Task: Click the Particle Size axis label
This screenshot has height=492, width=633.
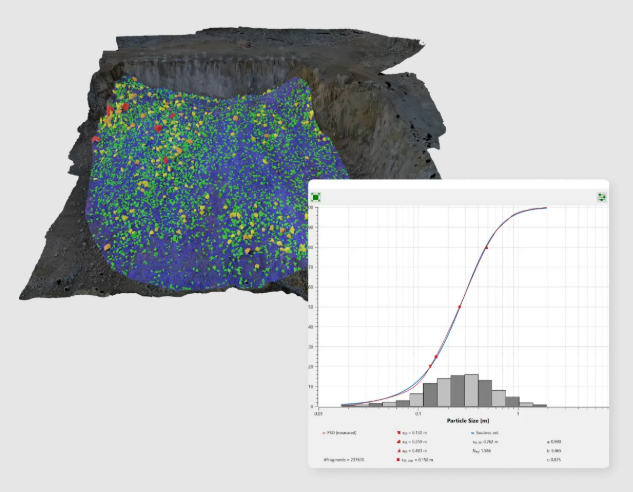Action: click(463, 421)
